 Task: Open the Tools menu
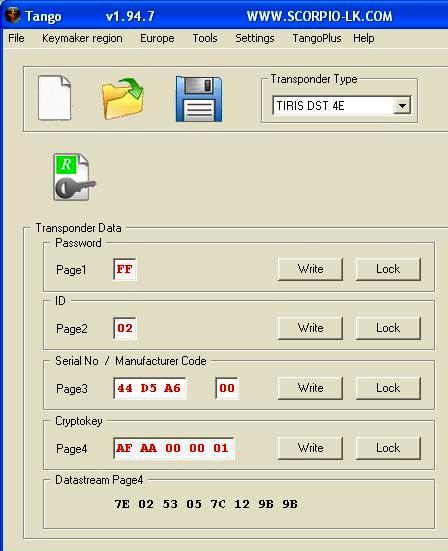coord(205,38)
